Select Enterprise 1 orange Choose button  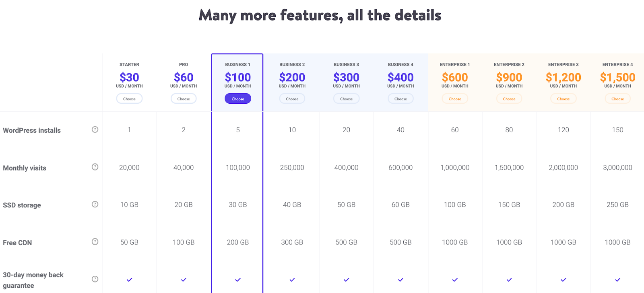[x=455, y=98]
